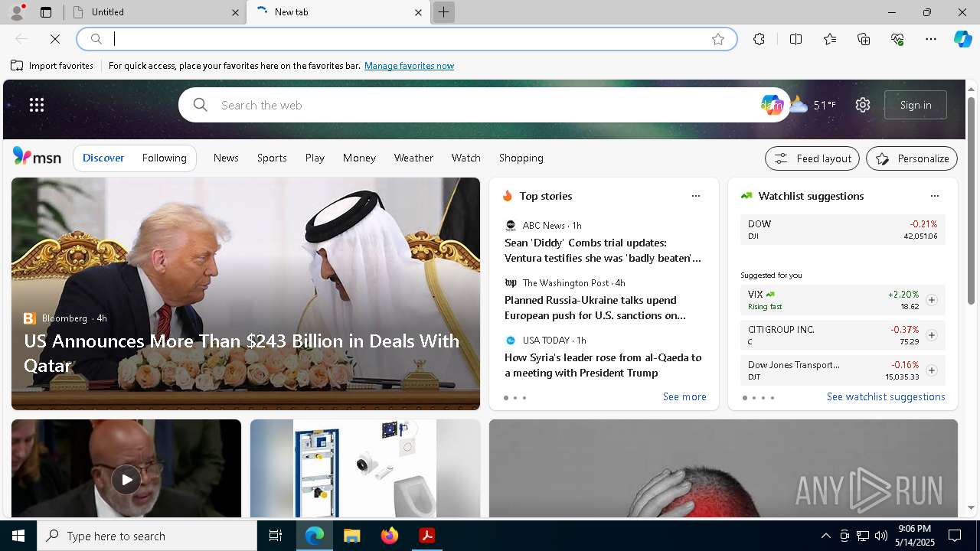
Task: Open the Favorites hub
Action: click(x=830, y=39)
